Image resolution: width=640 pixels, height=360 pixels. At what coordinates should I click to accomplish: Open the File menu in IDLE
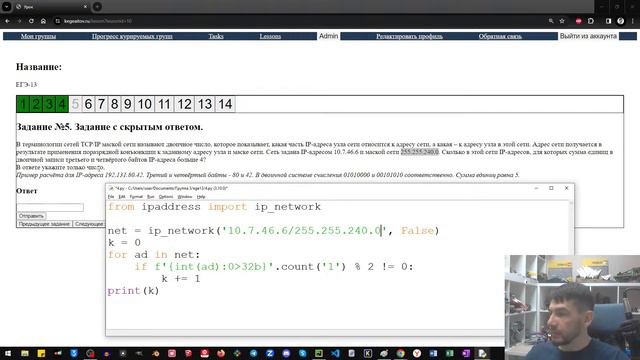click(111, 197)
